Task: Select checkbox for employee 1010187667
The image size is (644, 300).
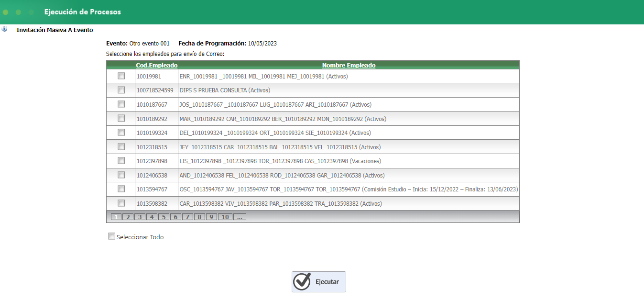Action: click(x=121, y=104)
